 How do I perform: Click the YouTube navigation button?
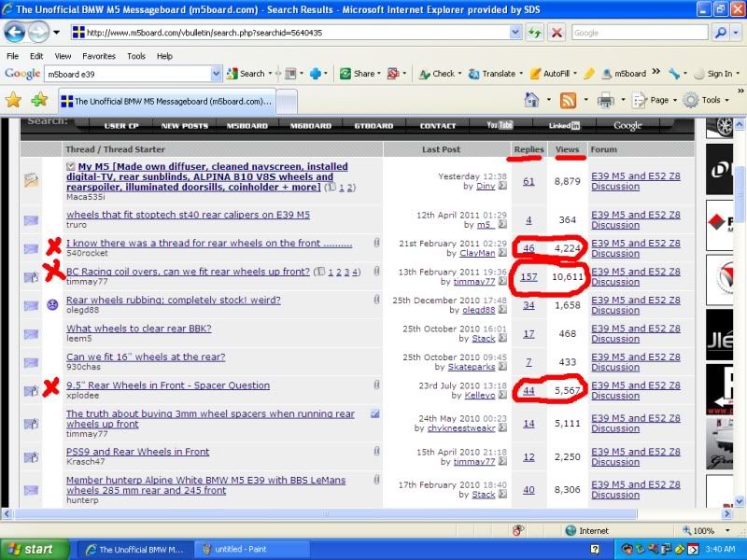[500, 126]
